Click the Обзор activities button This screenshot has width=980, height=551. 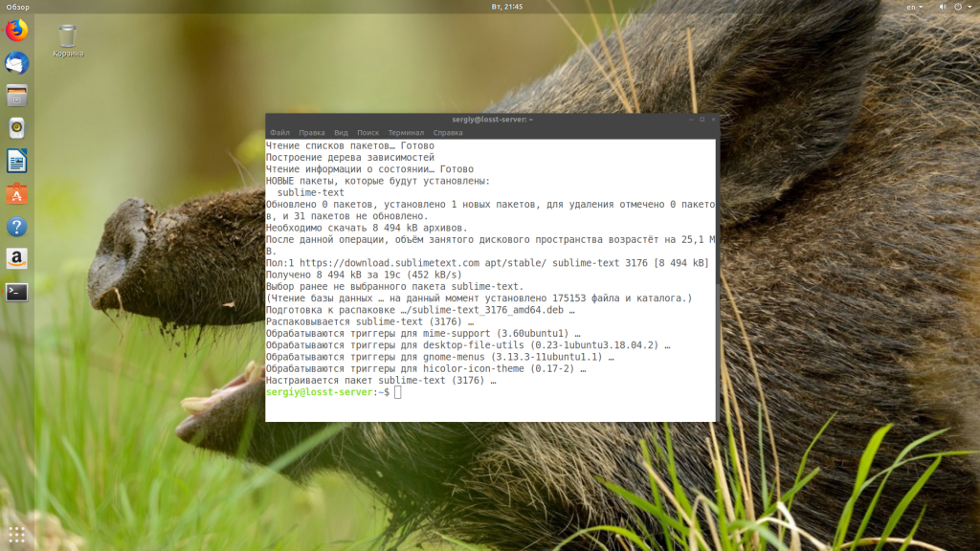tap(17, 7)
